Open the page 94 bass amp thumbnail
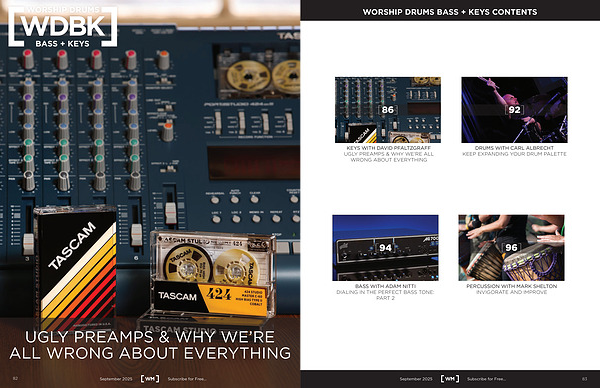600x388 pixels. [385, 248]
